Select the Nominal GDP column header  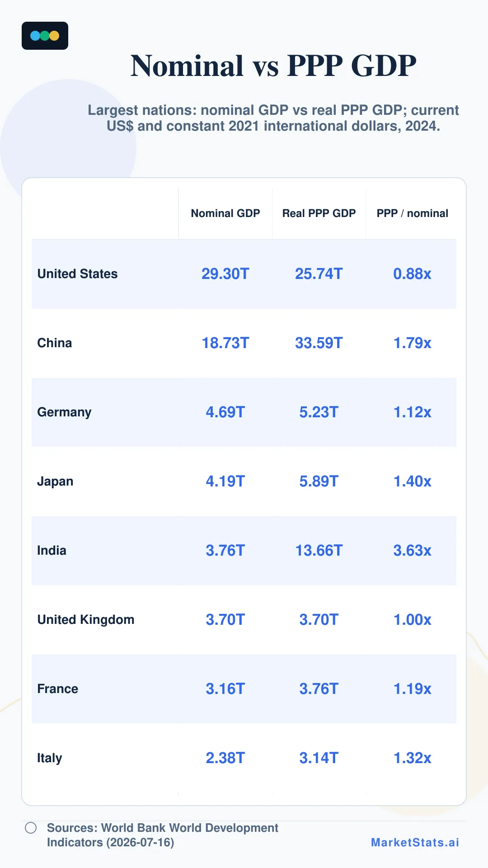click(x=225, y=213)
